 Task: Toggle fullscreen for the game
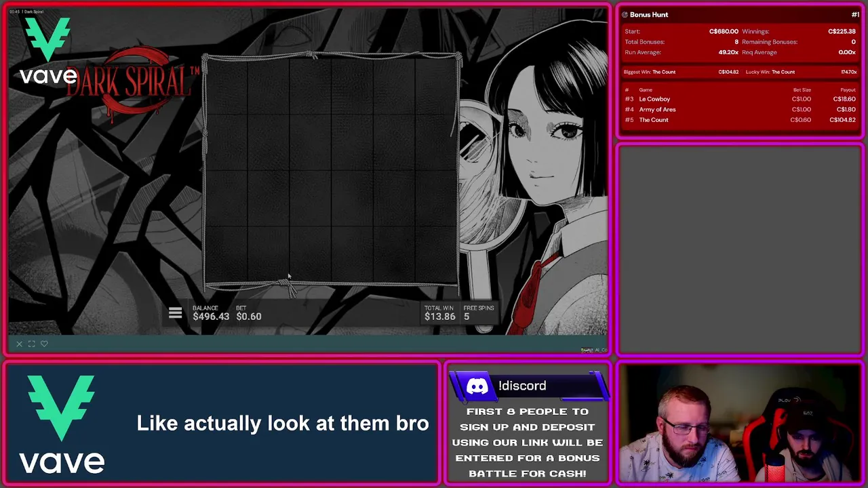(32, 344)
